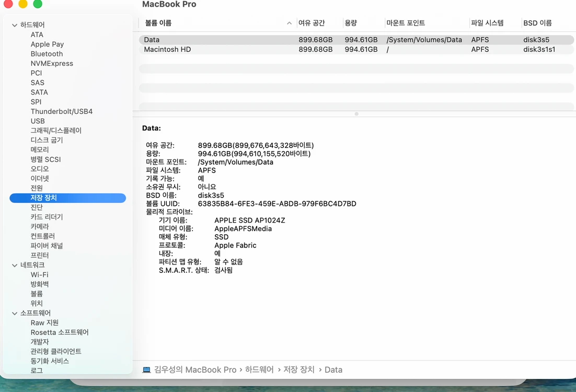Screen dimensions: 576x392
Task: Select the highlighted 저장 장치 item
Action: tap(67, 198)
